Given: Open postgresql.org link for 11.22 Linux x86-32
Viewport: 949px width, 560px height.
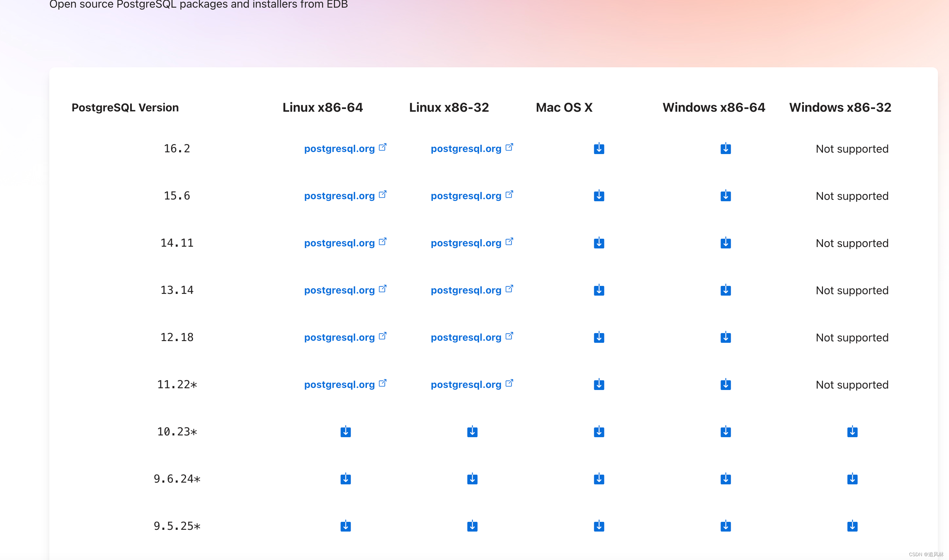Looking at the screenshot, I should click(472, 384).
